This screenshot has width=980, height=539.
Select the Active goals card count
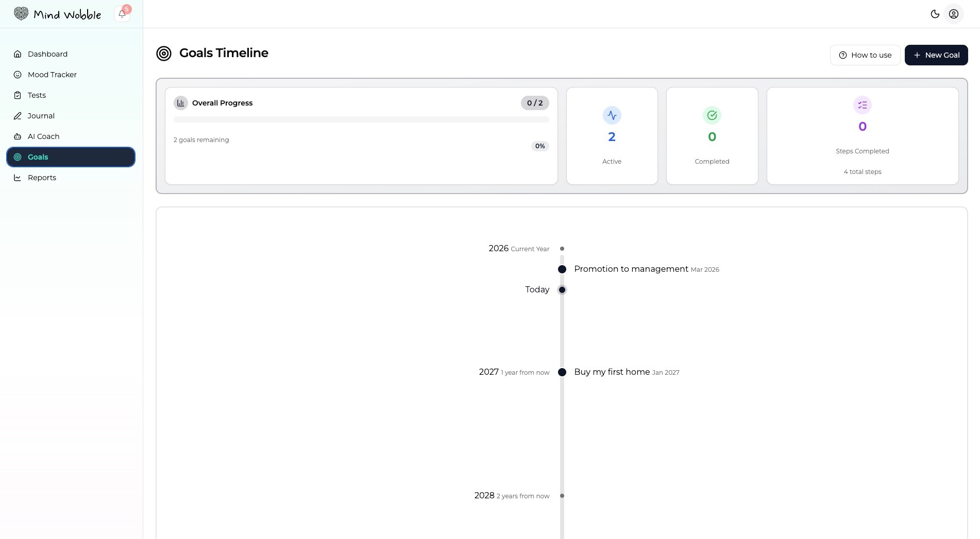coord(612,137)
